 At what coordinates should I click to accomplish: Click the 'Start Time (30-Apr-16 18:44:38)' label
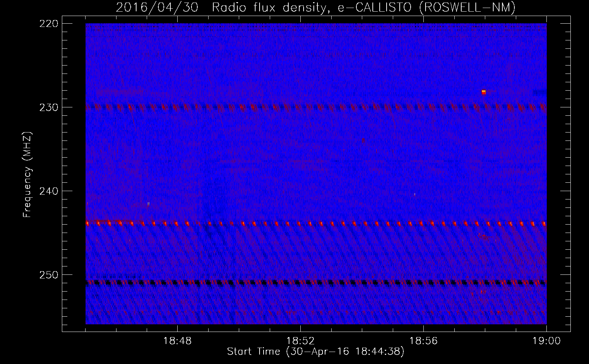tap(316, 352)
